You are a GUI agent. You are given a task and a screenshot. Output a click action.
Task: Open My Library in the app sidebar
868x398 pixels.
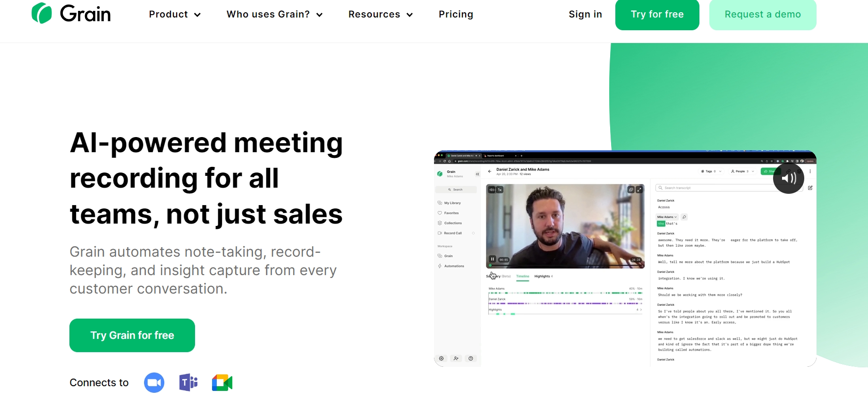tap(449, 203)
